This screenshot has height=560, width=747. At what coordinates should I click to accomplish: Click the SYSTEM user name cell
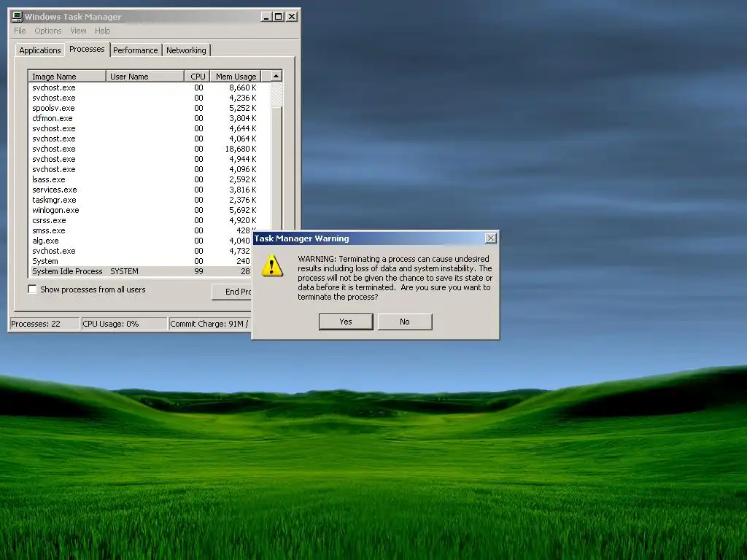click(x=124, y=271)
